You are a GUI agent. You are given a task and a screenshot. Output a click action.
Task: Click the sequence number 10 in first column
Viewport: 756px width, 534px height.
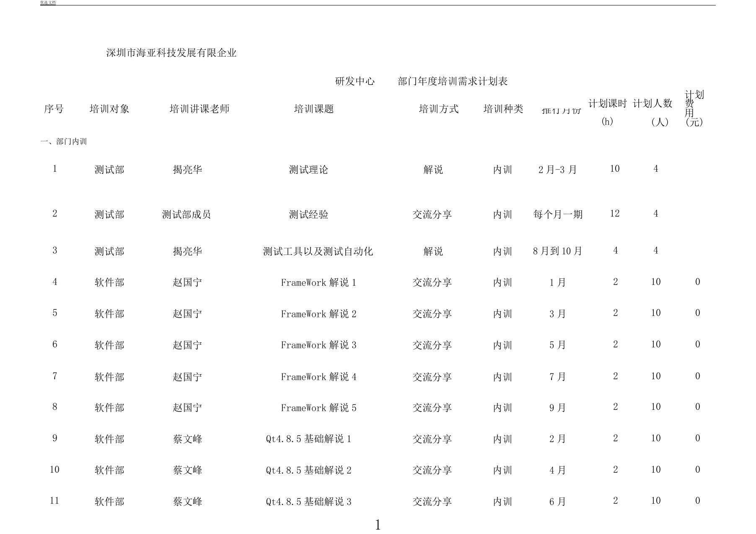[x=54, y=469]
